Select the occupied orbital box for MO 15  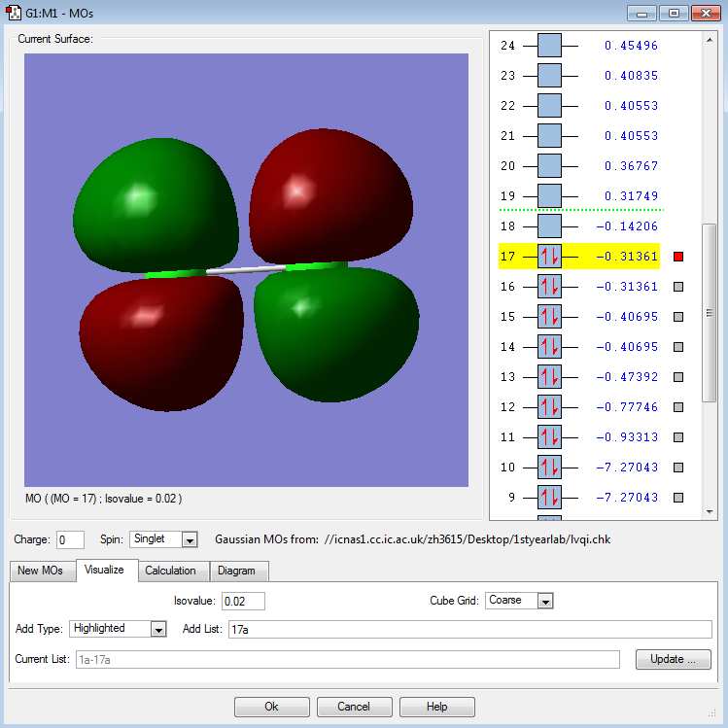(x=549, y=317)
